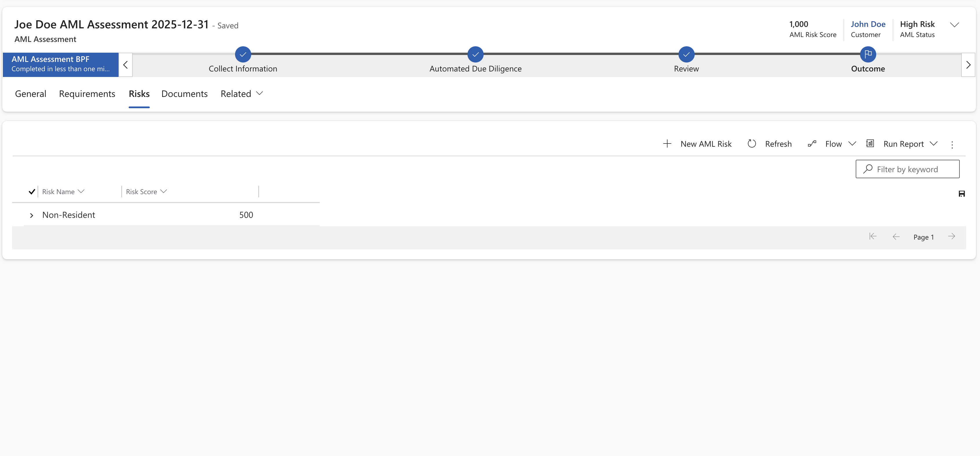Jump to the first page of risks
The image size is (980, 456).
pos(873,236)
